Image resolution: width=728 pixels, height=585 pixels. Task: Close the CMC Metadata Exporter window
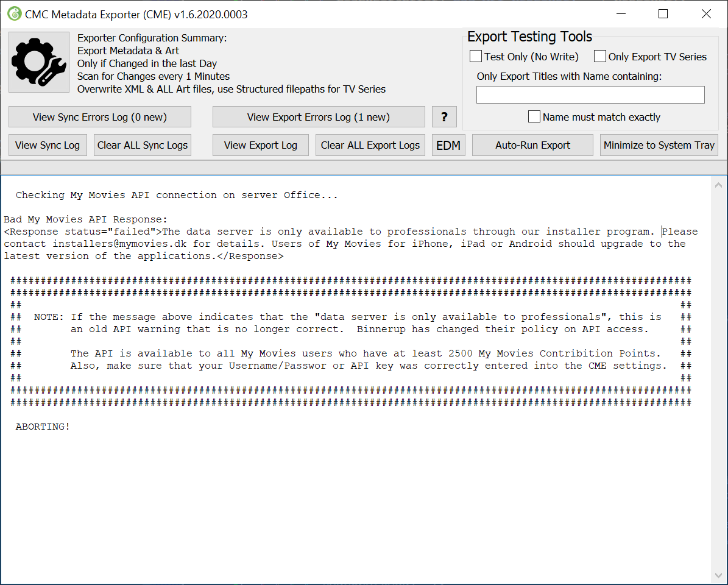coord(706,14)
